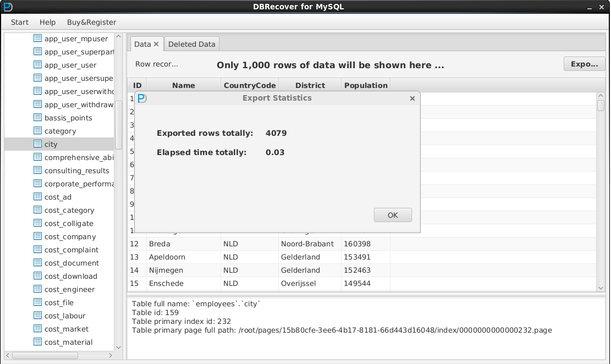Click the table icon beside cost_ad
This screenshot has width=611, height=364.
(37, 197)
